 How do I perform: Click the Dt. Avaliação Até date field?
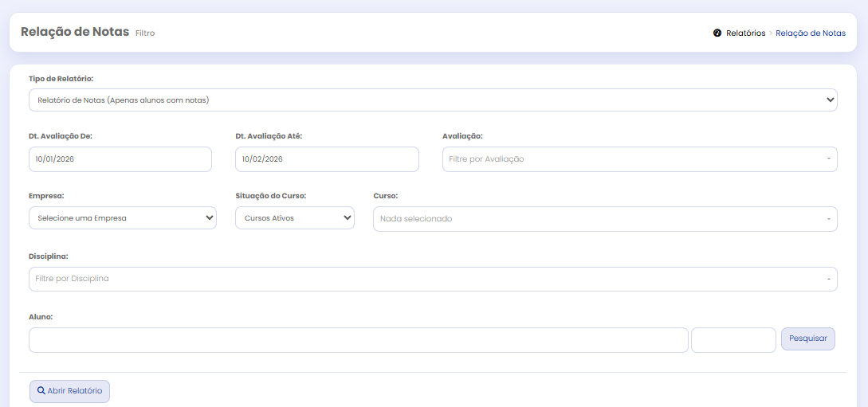(x=327, y=159)
